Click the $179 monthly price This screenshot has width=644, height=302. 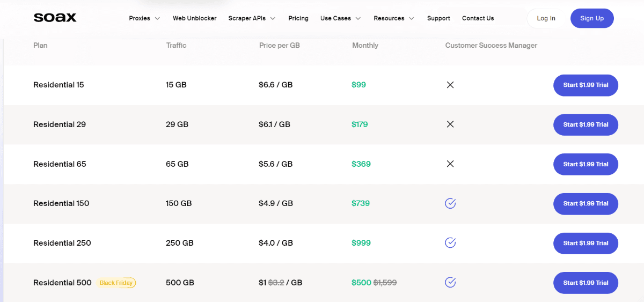click(x=360, y=124)
